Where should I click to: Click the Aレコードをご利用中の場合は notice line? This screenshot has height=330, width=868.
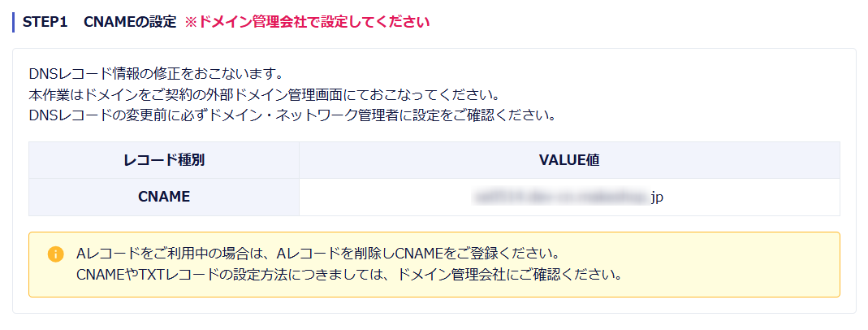pos(318,253)
